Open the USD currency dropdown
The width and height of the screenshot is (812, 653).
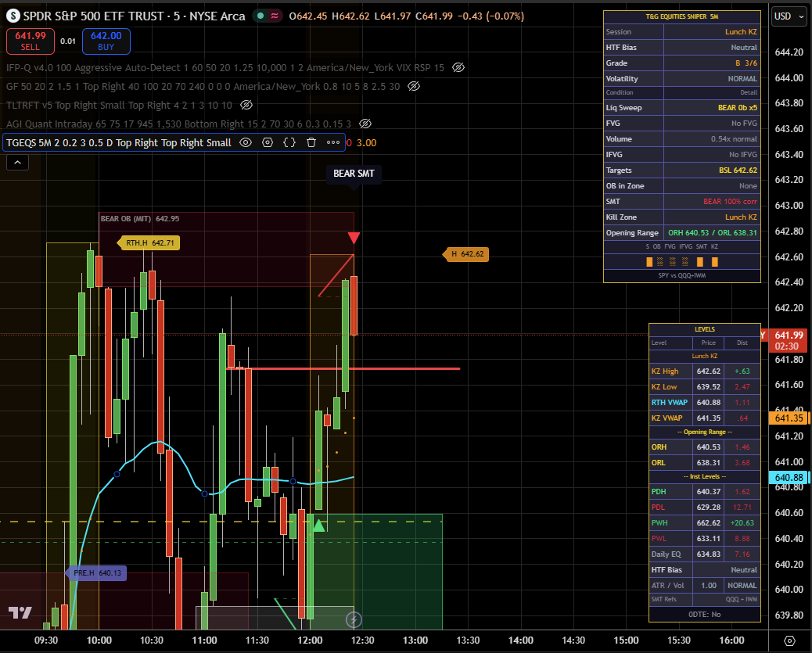[789, 16]
